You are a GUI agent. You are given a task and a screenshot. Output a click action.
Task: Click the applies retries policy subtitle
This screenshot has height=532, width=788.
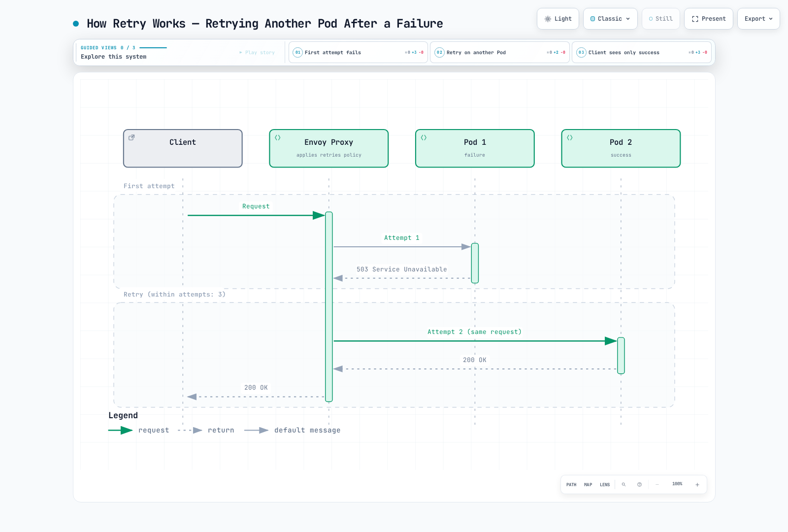(329, 155)
